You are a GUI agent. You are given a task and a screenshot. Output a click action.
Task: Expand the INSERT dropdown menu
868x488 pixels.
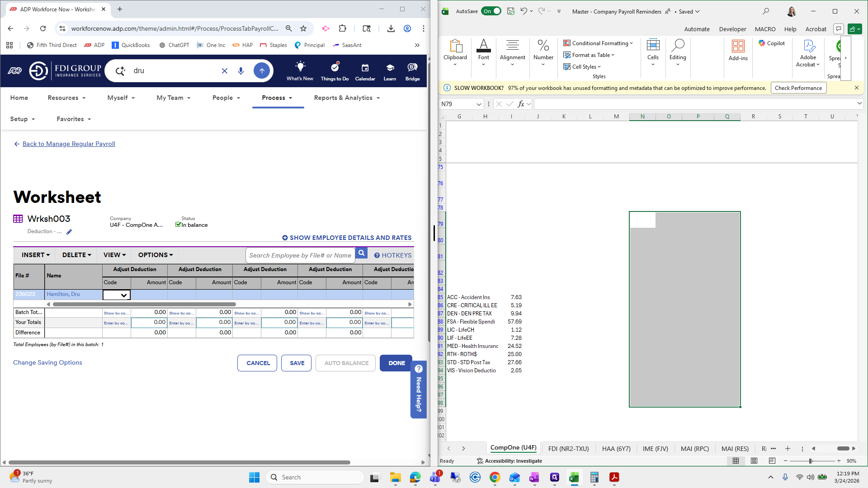(35, 255)
